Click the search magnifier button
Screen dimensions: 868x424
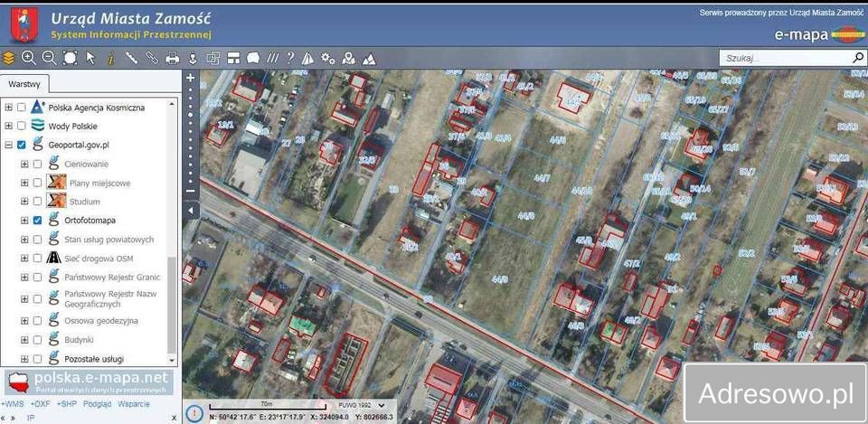[x=858, y=57]
